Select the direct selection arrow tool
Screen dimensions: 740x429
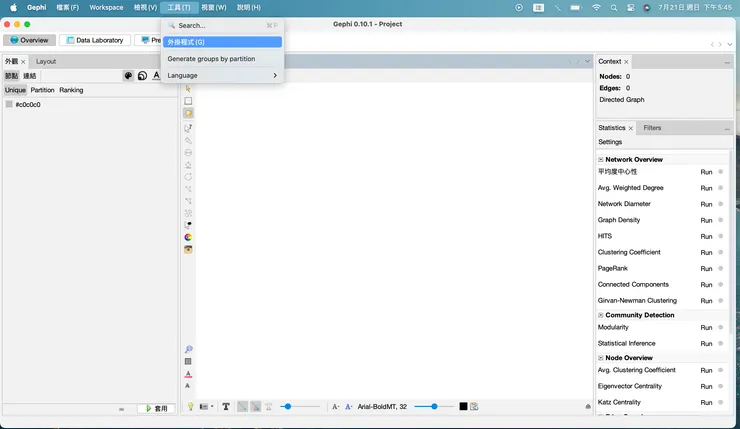(x=188, y=89)
